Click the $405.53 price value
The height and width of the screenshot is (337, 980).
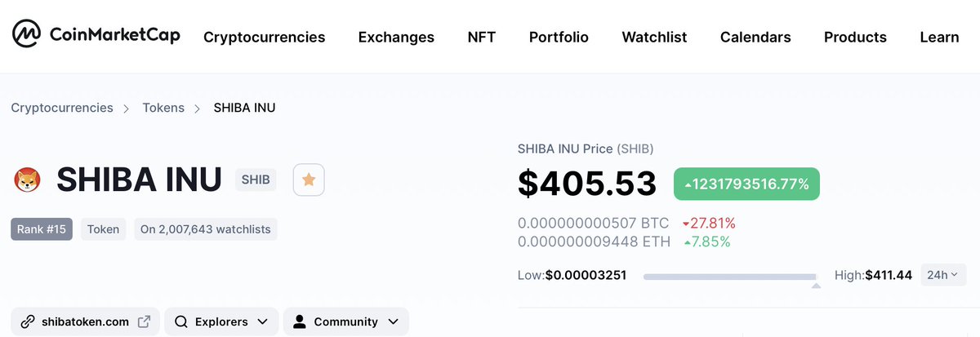(x=587, y=184)
